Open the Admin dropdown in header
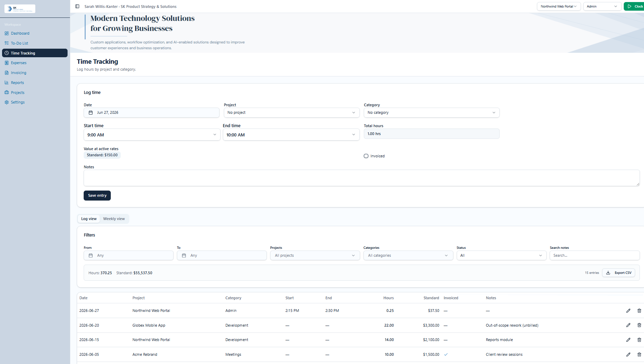Image resolution: width=644 pixels, height=364 pixels. tap(602, 7)
